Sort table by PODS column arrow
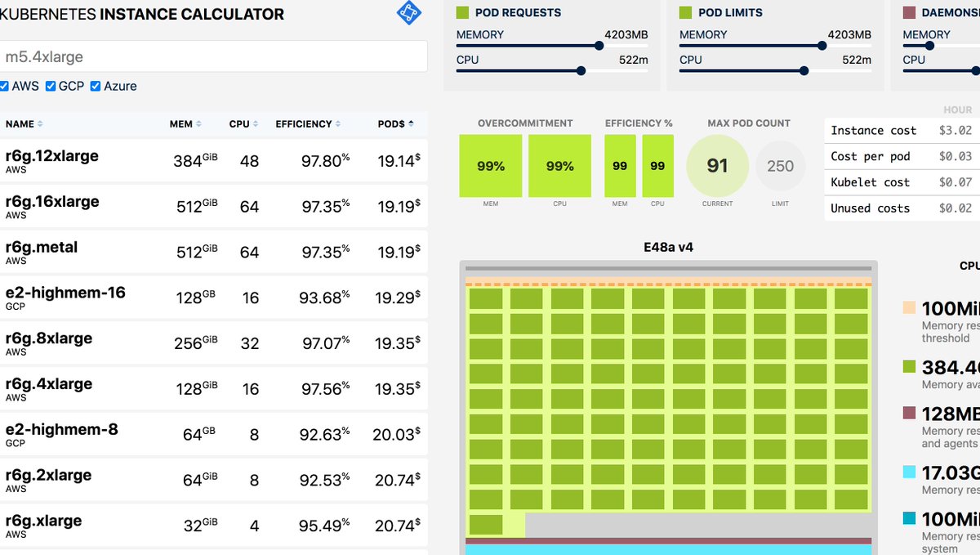The image size is (980, 555). tap(411, 124)
